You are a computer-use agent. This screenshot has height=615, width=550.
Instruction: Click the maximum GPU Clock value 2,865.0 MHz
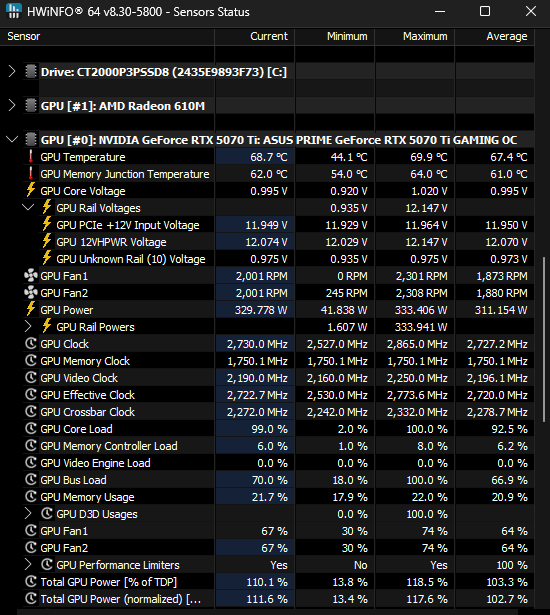417,344
